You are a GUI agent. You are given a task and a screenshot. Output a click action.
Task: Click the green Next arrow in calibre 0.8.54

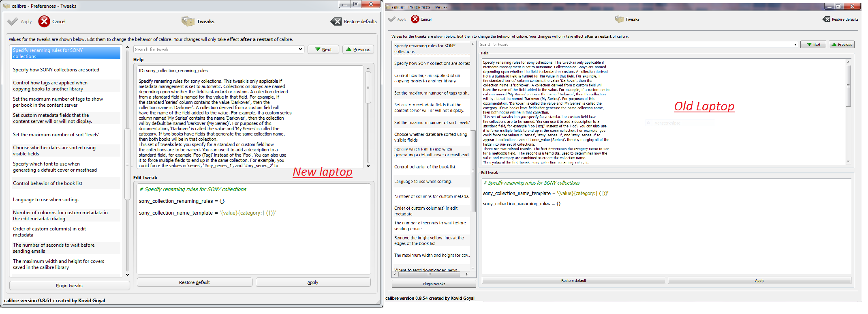[809, 45]
